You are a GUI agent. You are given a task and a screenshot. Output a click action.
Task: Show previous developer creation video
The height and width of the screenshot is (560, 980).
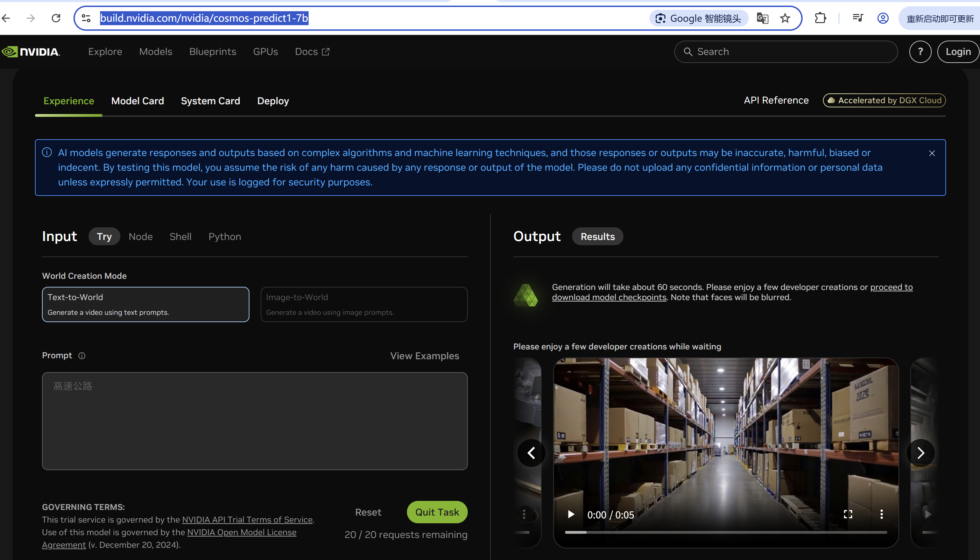(x=531, y=453)
